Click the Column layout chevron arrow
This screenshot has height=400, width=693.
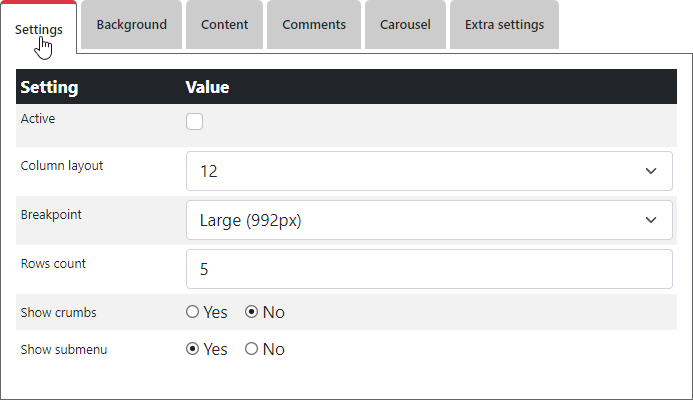[x=651, y=171]
